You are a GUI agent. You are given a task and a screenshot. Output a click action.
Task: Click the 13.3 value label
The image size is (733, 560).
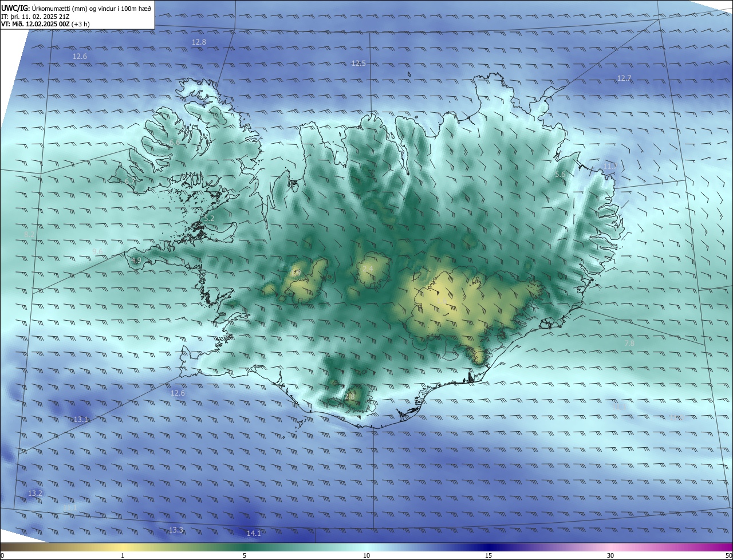[x=176, y=530]
